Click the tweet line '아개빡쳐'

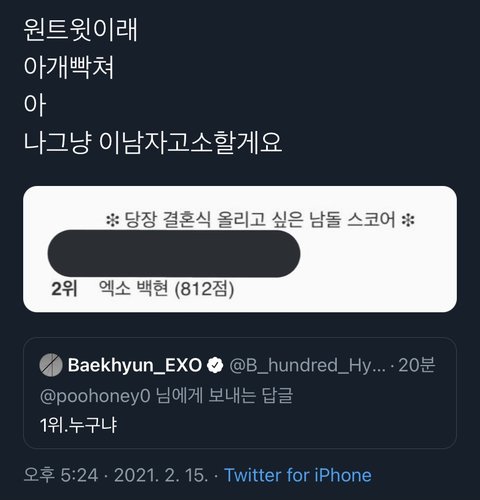click(69, 68)
